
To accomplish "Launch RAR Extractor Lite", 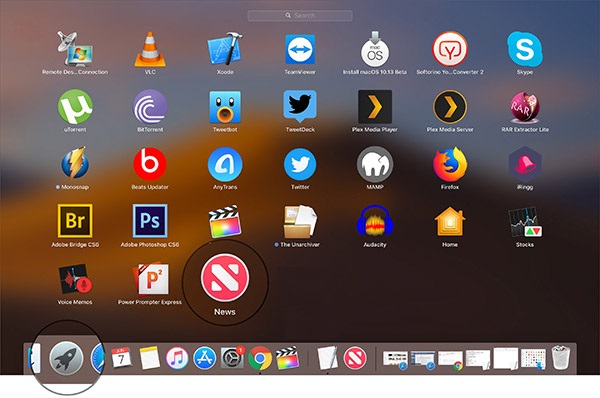I will pos(525,107).
